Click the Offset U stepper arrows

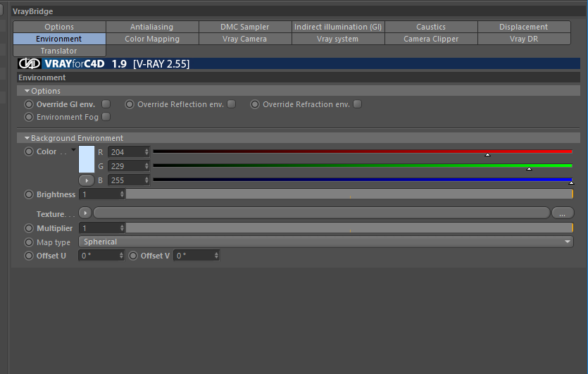(122, 256)
